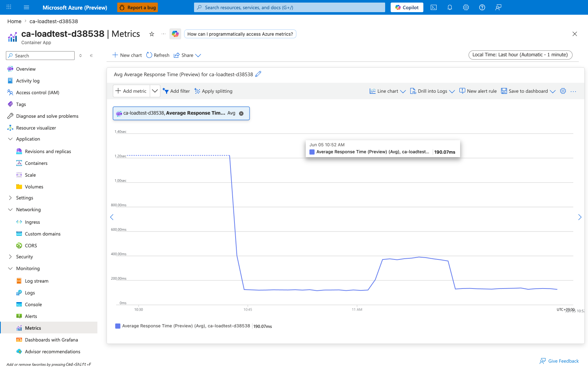The height and width of the screenshot is (368, 588).
Task: Shift chart time range backward arrow
Action: [x=112, y=217]
